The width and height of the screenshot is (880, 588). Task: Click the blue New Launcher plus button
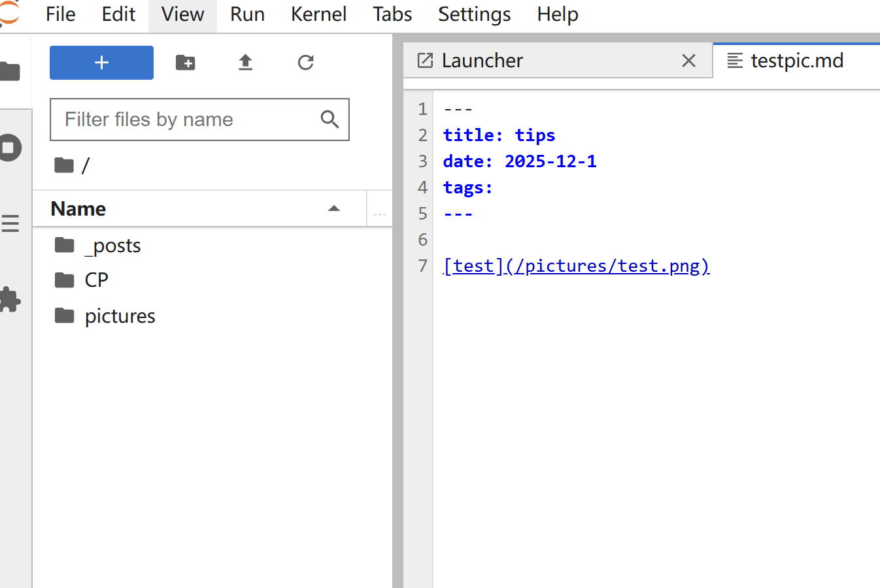point(101,63)
